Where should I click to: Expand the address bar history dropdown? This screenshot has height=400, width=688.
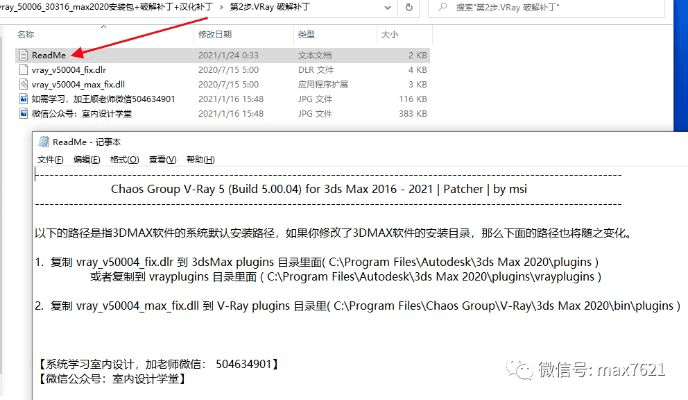pos(387,7)
